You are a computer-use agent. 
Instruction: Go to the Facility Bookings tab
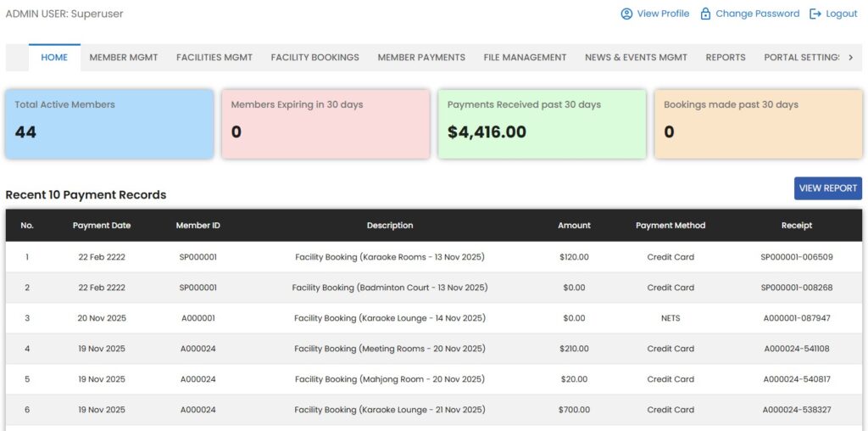314,58
